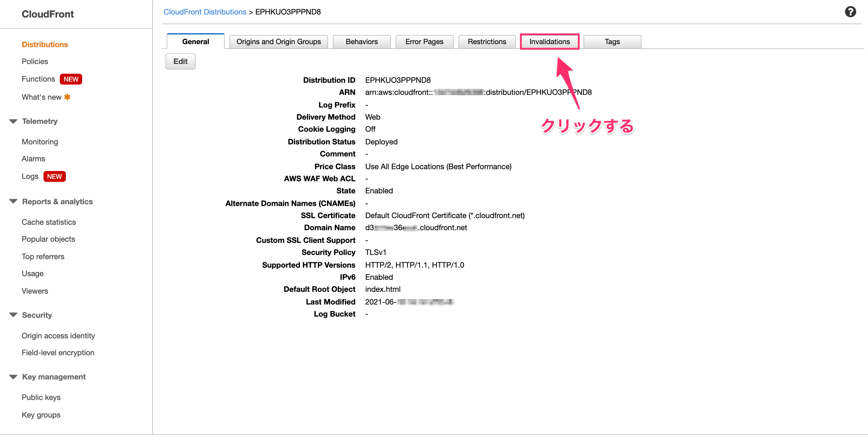Click the Edit button

point(181,61)
